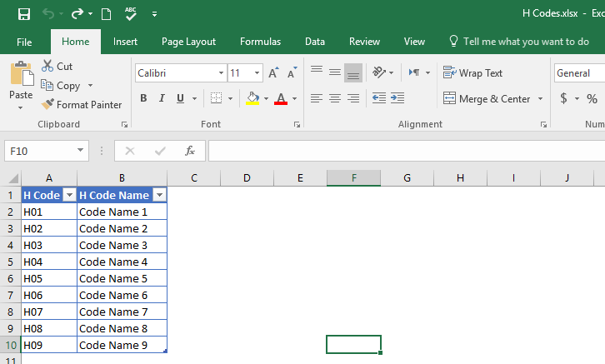The height and width of the screenshot is (364, 605).
Task: Select the column F header
Action: click(x=354, y=177)
